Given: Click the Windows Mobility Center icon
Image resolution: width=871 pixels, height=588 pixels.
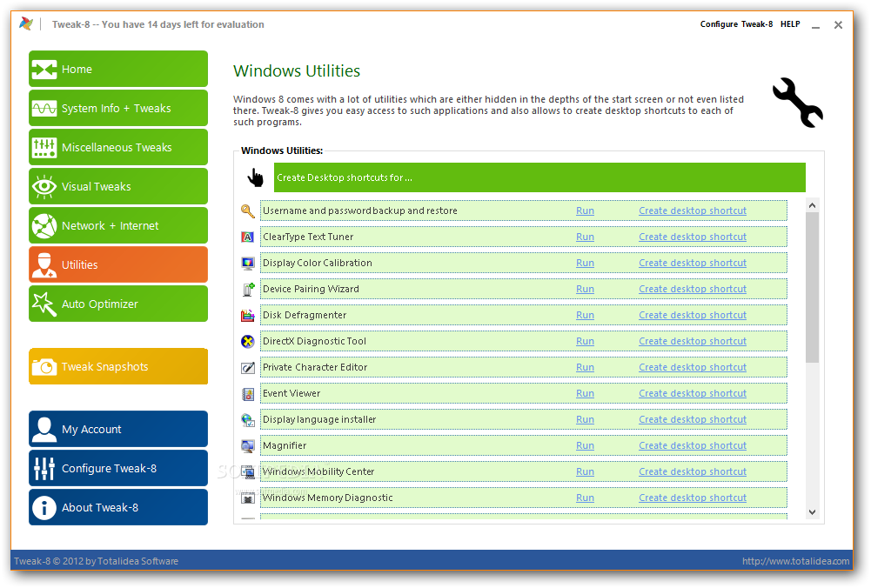Looking at the screenshot, I should [x=248, y=472].
